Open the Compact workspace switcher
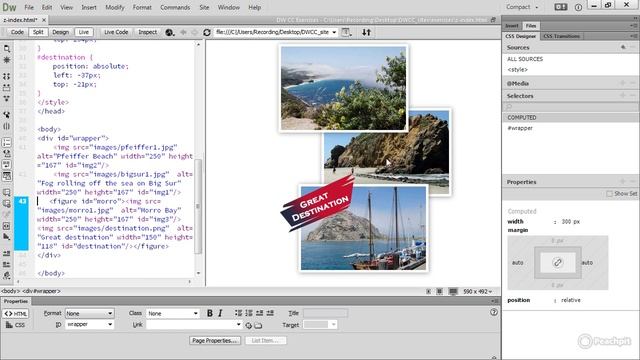This screenshot has width=640, height=360. 522,7
